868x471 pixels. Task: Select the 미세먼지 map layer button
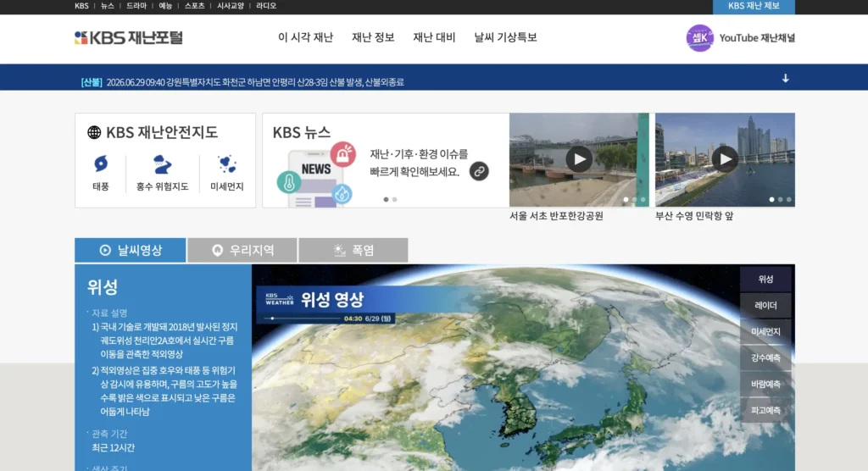click(x=765, y=331)
